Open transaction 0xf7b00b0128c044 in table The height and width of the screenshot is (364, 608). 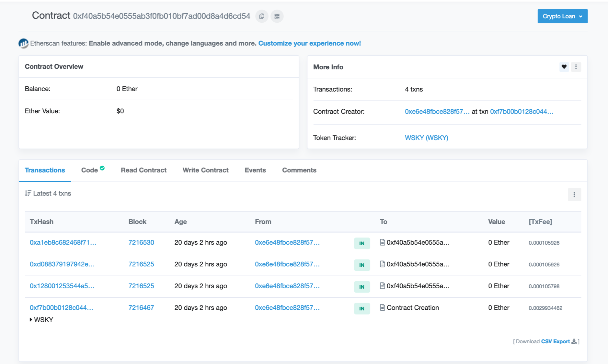[x=61, y=307]
